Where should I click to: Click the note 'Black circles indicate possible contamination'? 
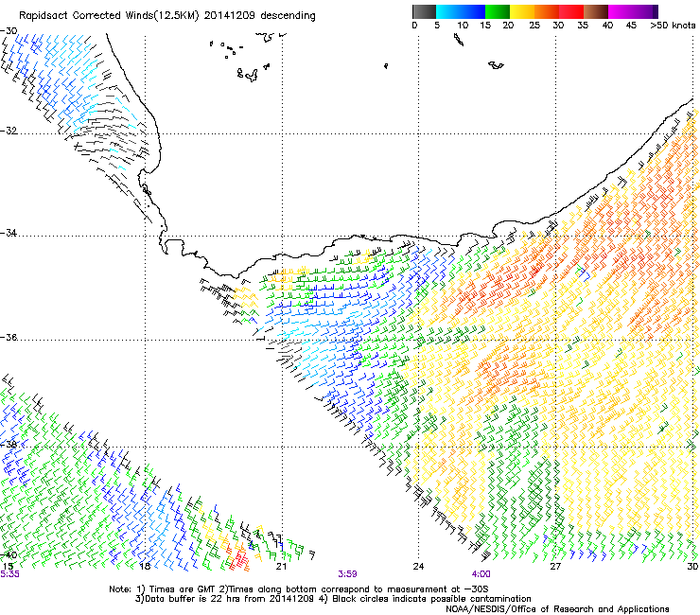[x=429, y=599]
